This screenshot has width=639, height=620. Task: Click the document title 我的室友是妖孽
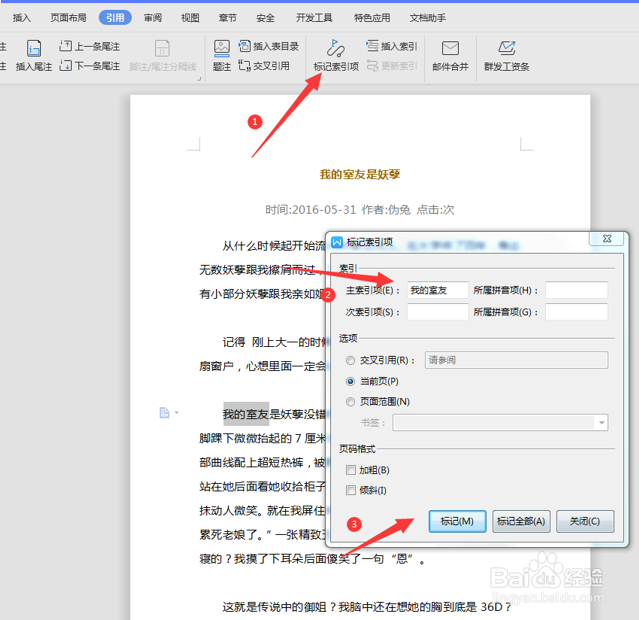(359, 174)
